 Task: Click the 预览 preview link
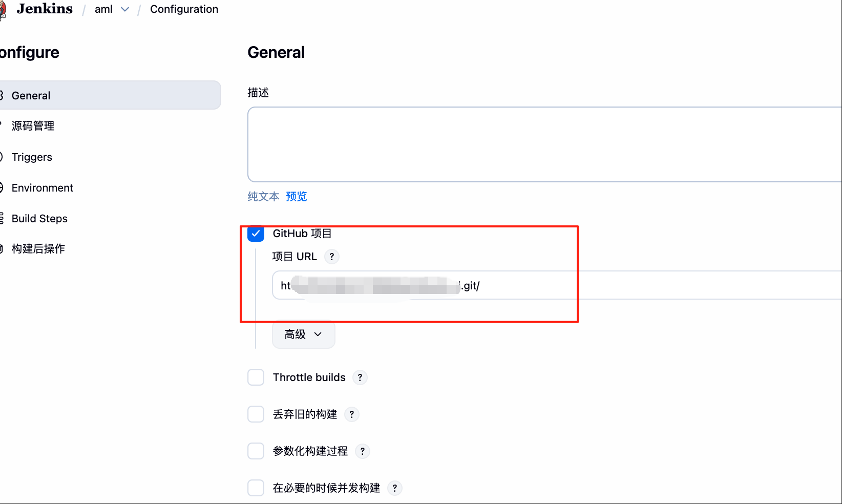[297, 197]
